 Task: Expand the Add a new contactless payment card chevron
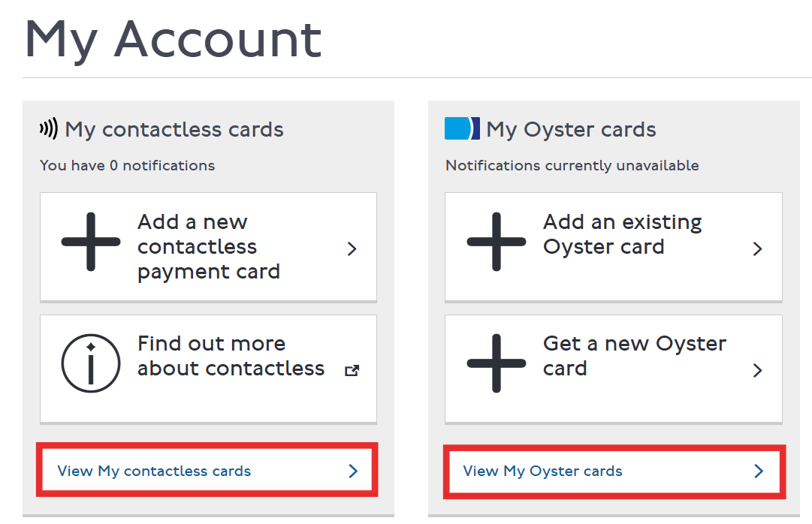(x=352, y=248)
